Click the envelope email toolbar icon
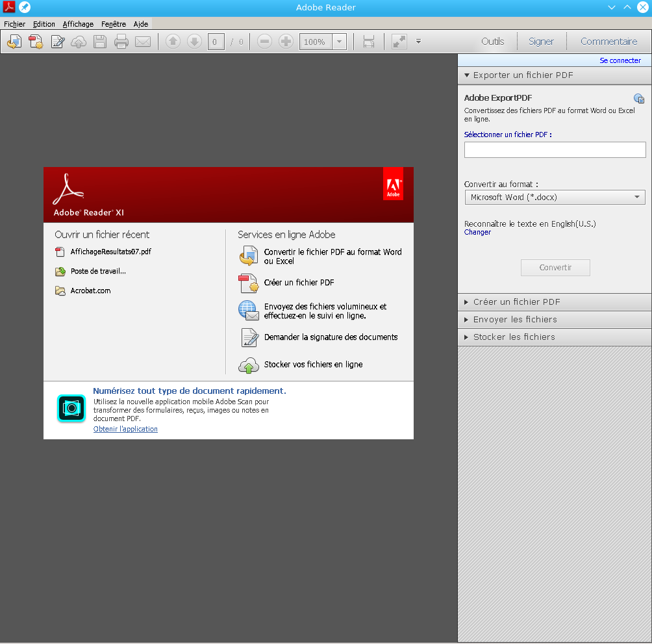The image size is (652, 644). [x=143, y=42]
